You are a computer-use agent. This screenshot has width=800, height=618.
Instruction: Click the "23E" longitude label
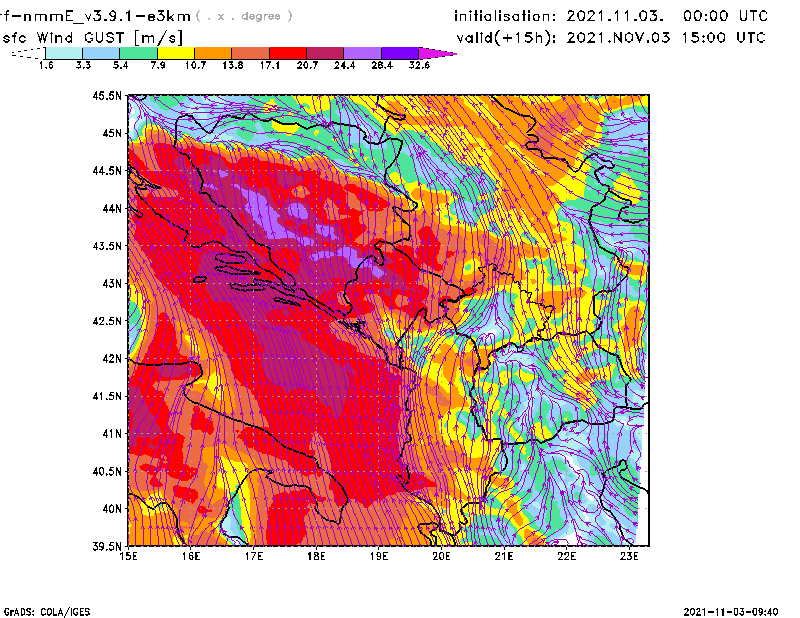click(x=629, y=556)
